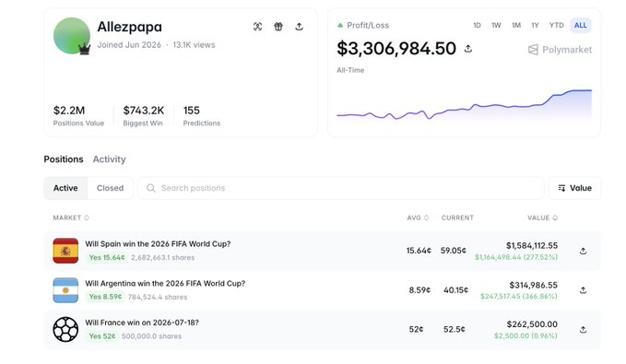
Task: Click the crown badge on avatar
Action: coord(84,49)
